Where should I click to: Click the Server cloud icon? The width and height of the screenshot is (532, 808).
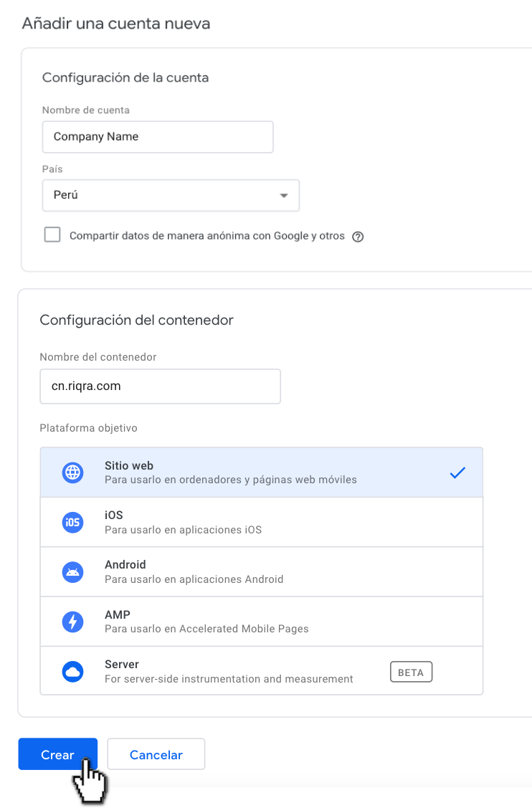[72, 672]
